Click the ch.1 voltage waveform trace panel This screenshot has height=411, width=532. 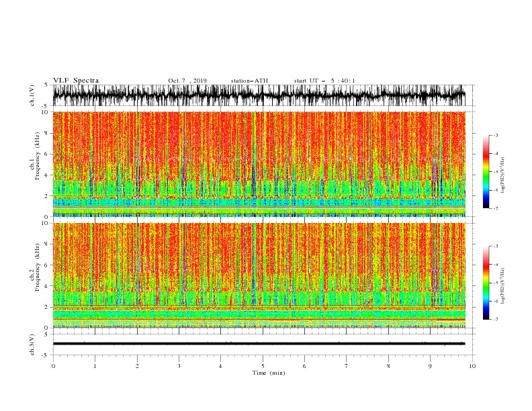pyautogui.click(x=259, y=95)
